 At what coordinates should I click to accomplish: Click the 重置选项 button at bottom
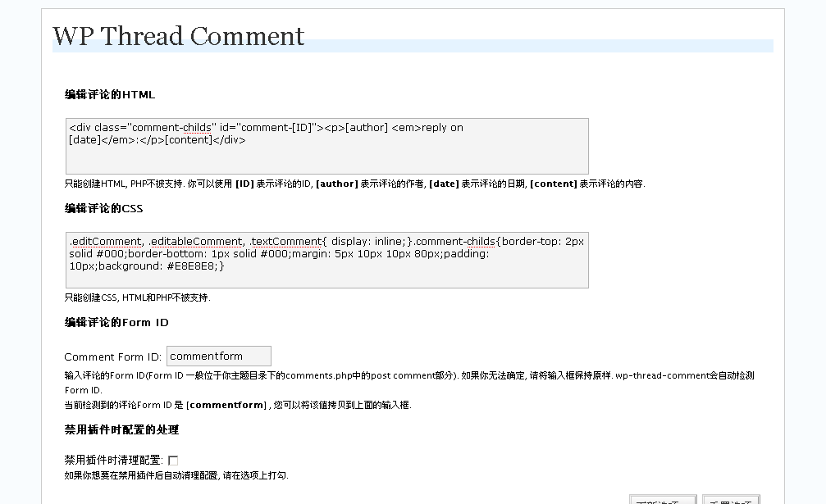coord(731,500)
